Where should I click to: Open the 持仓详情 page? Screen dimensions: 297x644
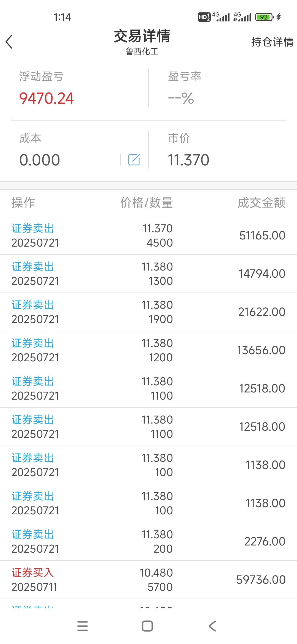(x=272, y=42)
